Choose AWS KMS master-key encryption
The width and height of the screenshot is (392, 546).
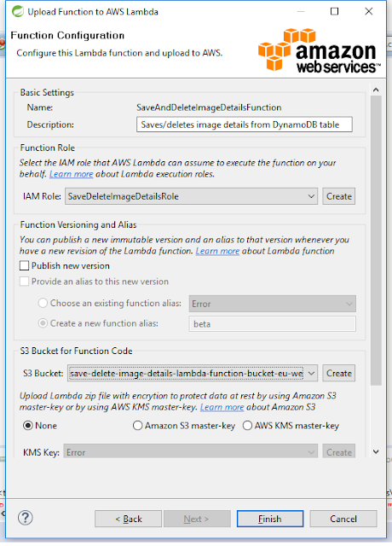(247, 426)
